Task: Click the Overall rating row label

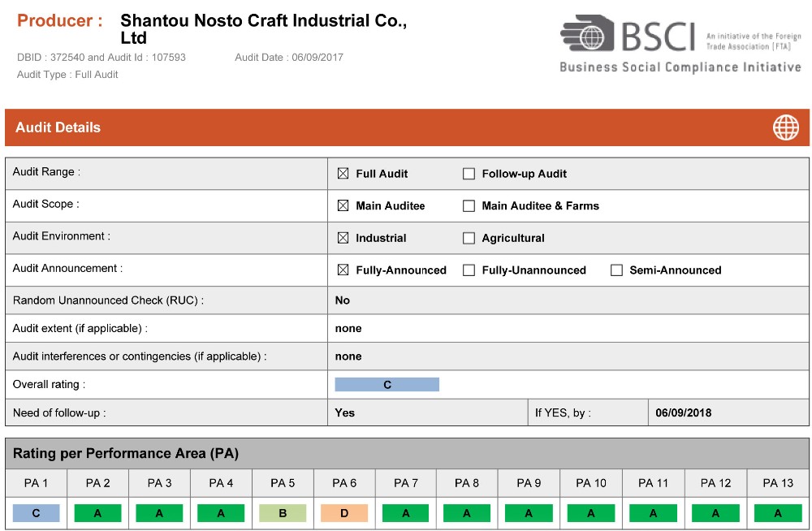Action: 50,384
